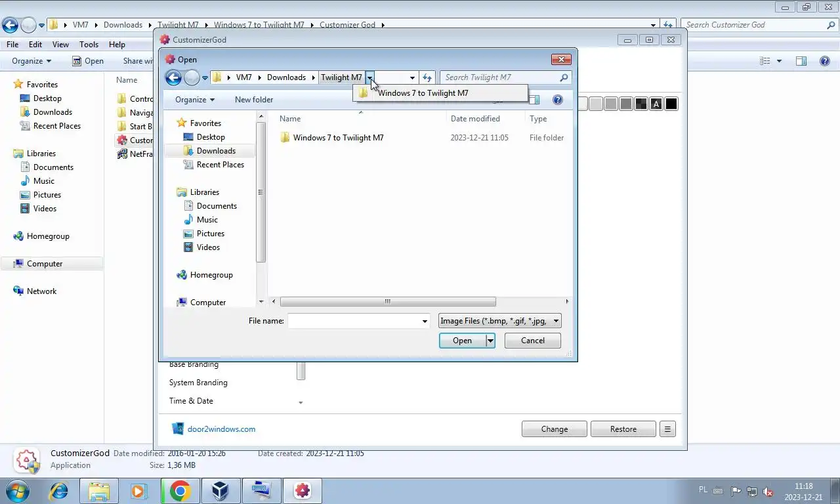Click the Cancel button in the dialog
This screenshot has width=840, height=504.
[533, 341]
